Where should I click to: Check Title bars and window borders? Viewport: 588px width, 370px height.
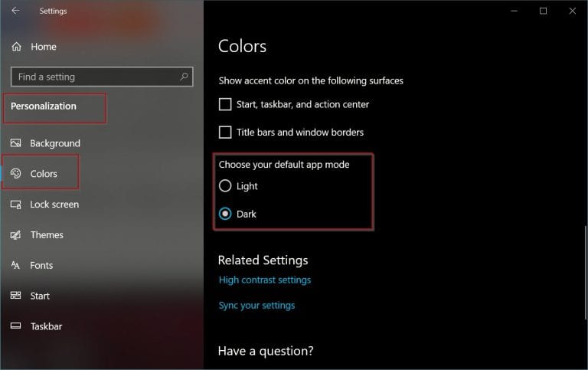pyautogui.click(x=225, y=132)
